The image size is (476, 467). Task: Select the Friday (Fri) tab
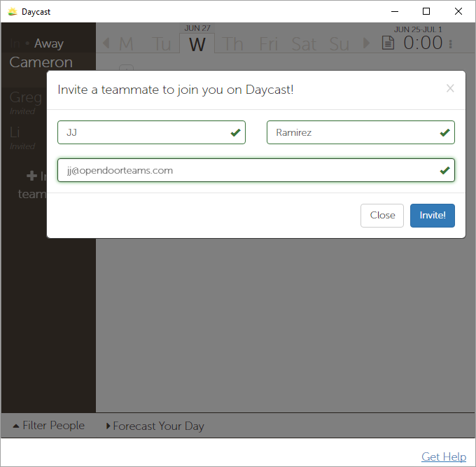pos(268,44)
